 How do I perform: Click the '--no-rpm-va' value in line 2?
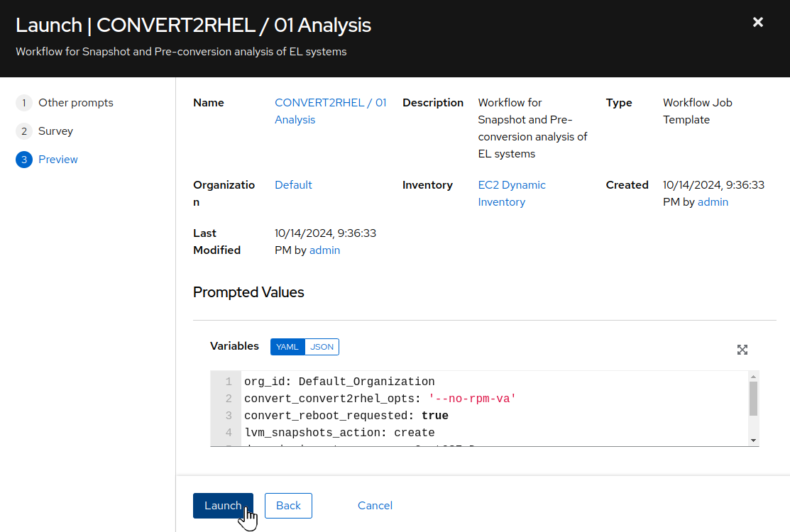coord(472,399)
